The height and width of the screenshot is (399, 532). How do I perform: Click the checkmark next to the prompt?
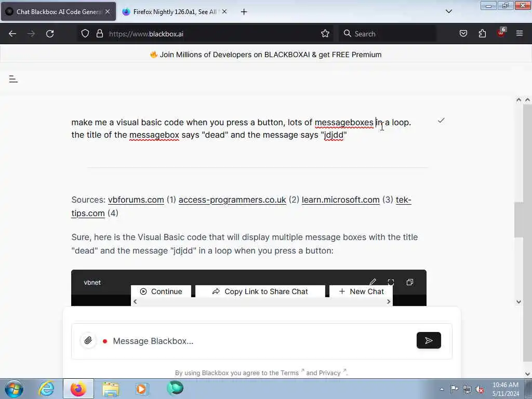point(441,121)
